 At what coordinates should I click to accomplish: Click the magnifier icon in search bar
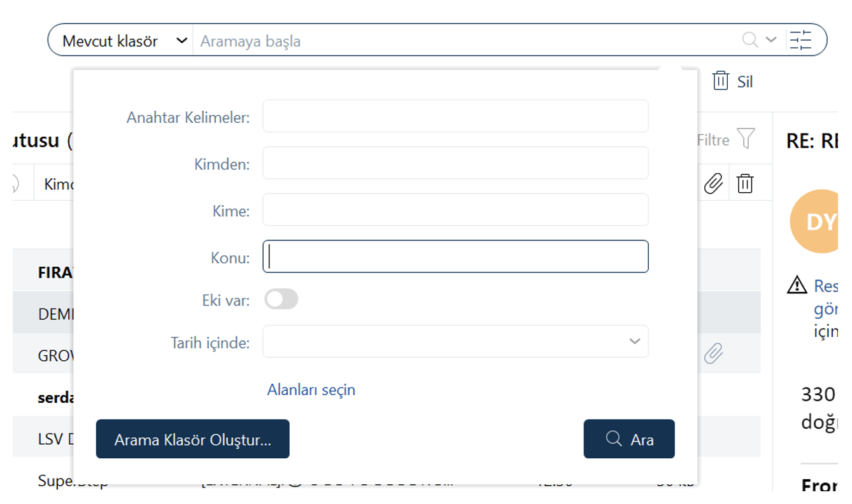coord(750,40)
